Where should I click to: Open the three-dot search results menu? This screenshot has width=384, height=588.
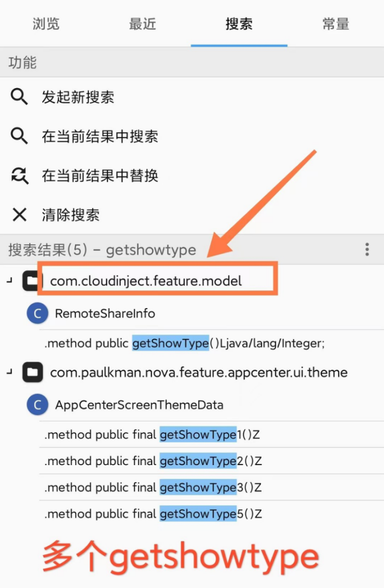(x=367, y=250)
